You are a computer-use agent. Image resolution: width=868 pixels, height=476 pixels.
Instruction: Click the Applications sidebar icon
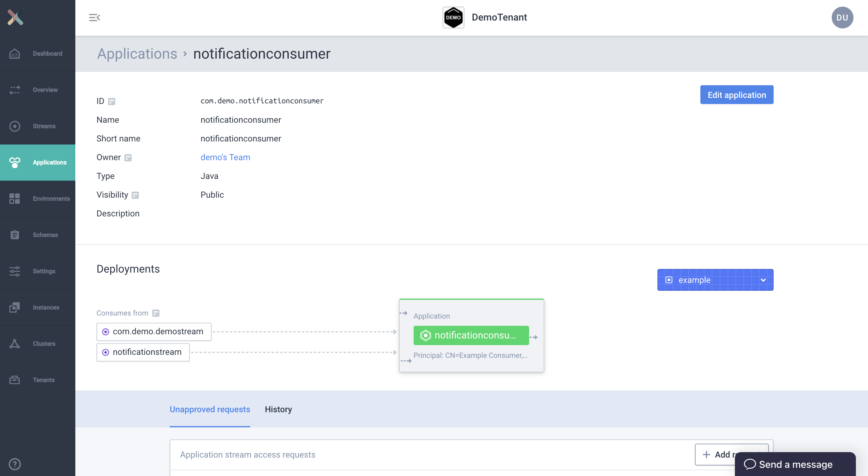15,162
